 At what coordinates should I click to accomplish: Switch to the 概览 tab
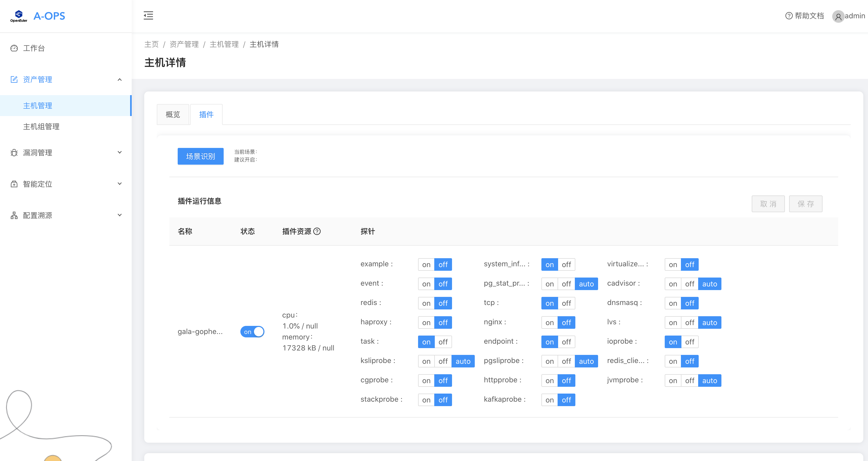click(173, 114)
